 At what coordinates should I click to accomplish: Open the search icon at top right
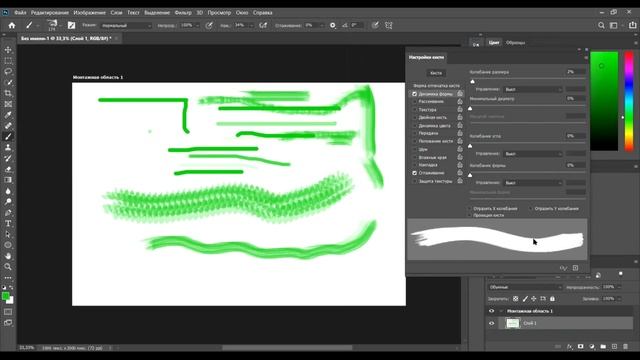(601, 25)
